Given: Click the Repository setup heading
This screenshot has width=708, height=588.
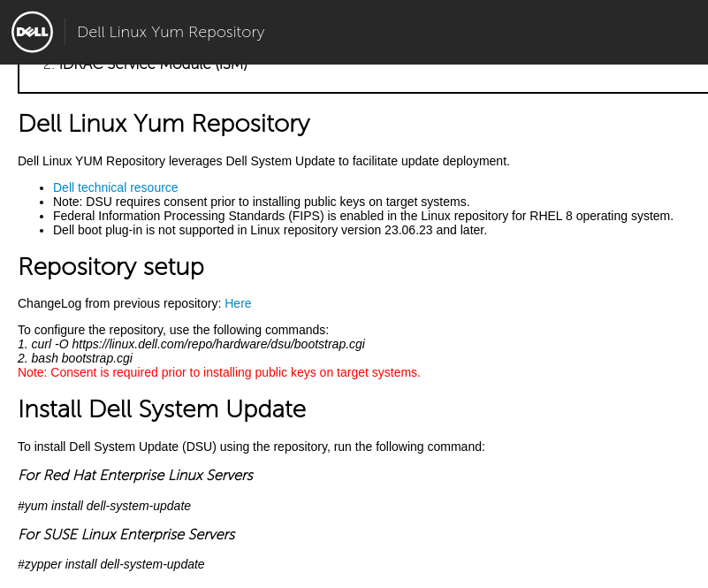Looking at the screenshot, I should (111, 266).
